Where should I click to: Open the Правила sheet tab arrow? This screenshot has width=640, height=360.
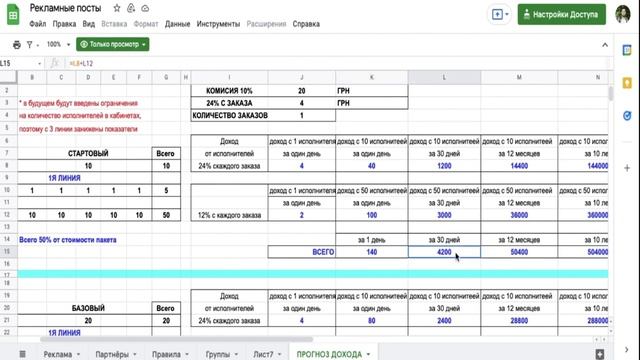[187, 354]
